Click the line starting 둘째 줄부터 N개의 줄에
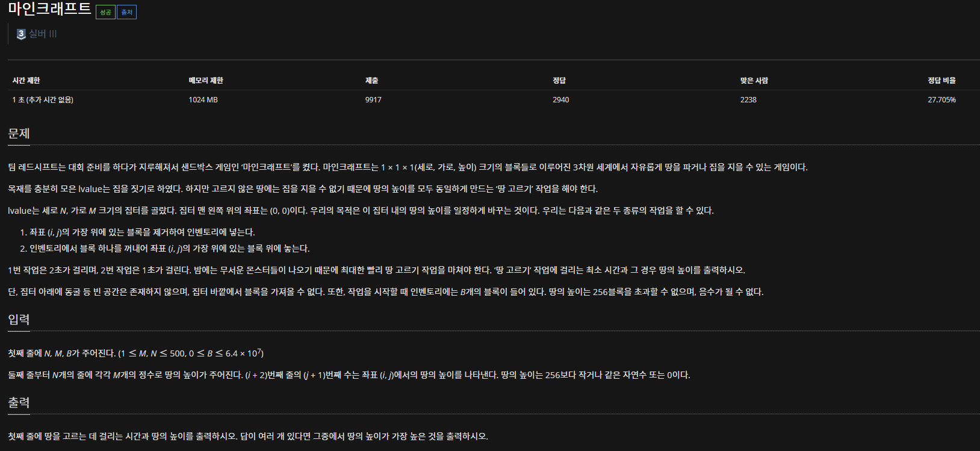The width and height of the screenshot is (980, 451). coord(349,375)
